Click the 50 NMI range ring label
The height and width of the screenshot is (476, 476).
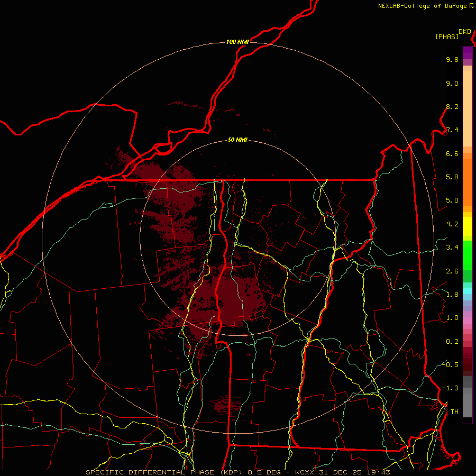237,140
